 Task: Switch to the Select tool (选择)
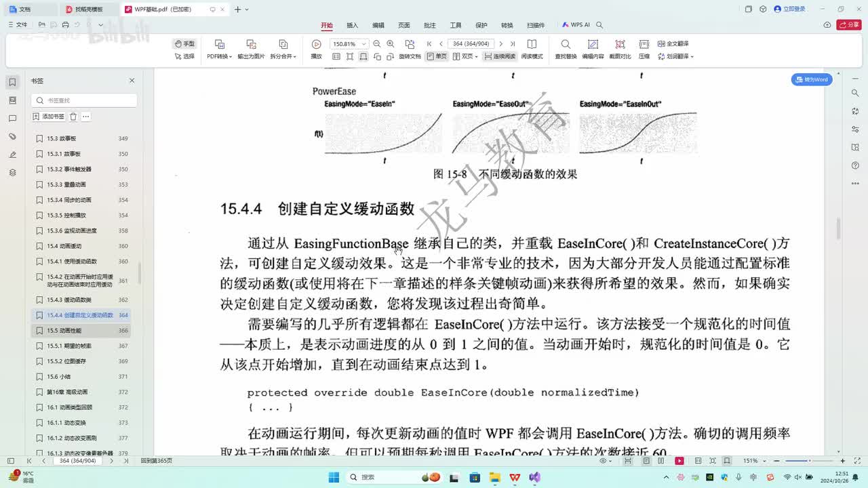click(x=184, y=56)
